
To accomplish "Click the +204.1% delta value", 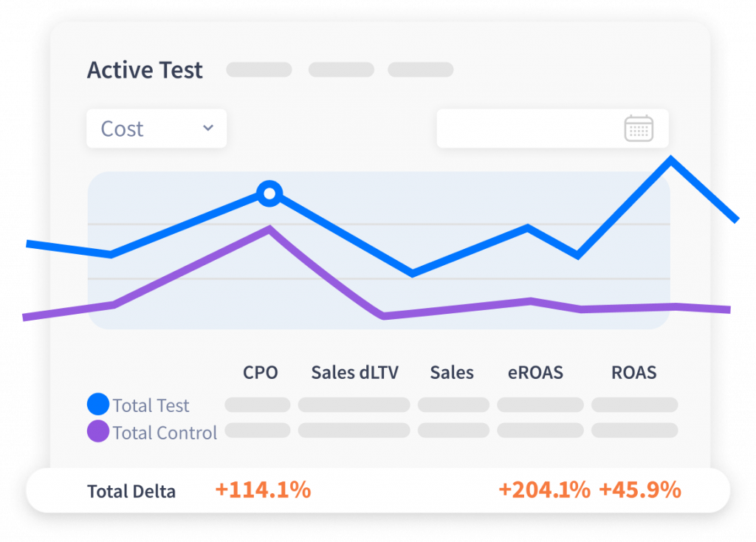I will [544, 490].
